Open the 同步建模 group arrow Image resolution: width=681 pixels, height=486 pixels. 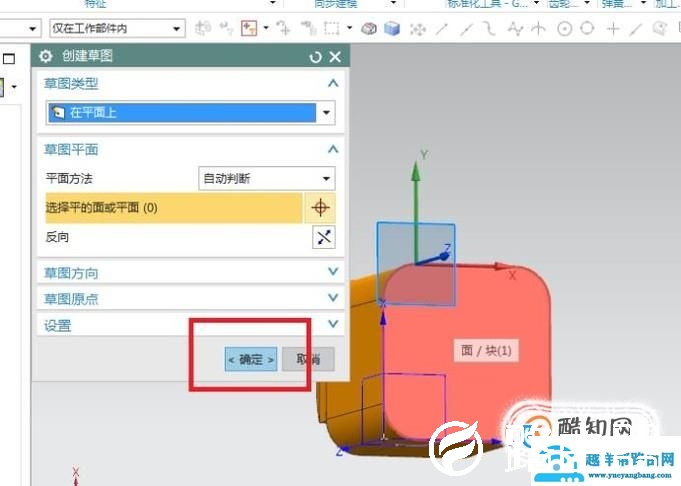tap(393, 3)
